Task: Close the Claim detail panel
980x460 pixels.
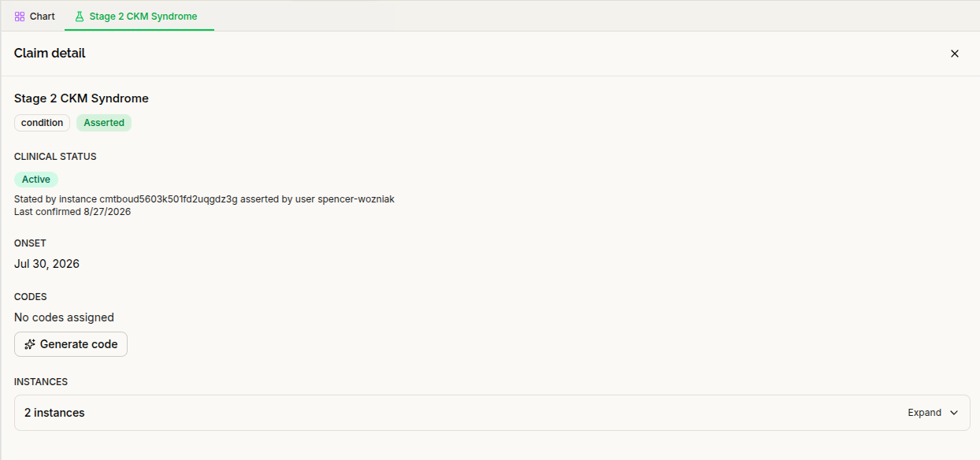Action: (955, 54)
